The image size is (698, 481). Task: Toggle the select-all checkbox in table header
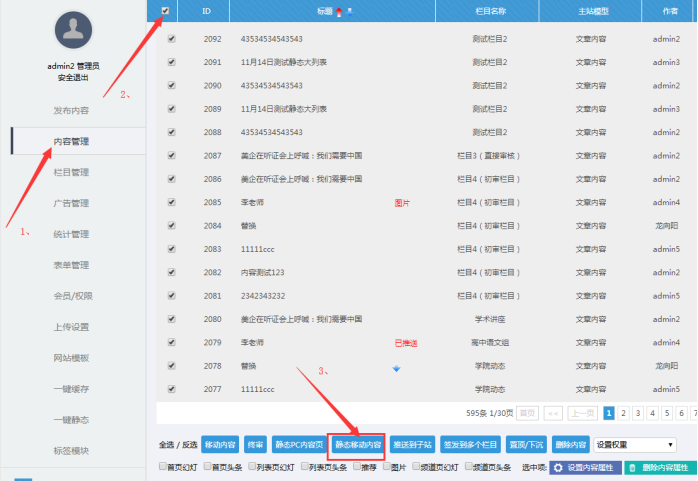pyautogui.click(x=166, y=11)
